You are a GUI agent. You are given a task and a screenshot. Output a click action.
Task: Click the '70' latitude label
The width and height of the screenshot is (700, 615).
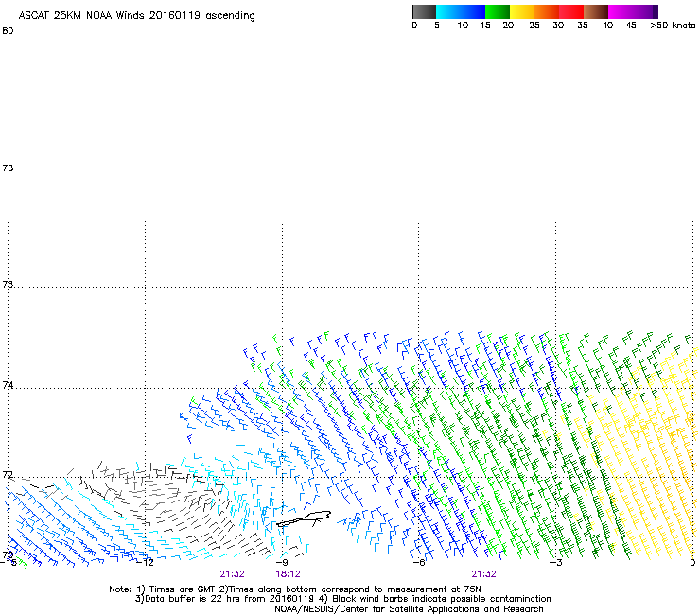(8, 555)
